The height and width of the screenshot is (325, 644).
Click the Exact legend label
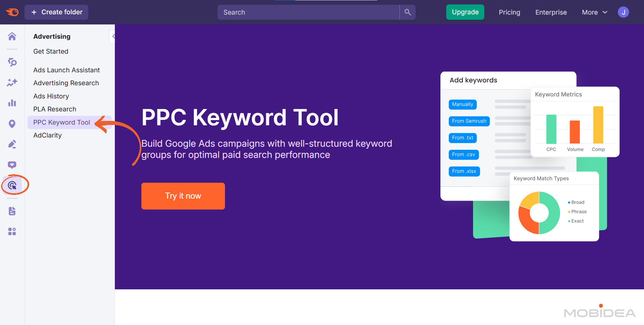577,221
